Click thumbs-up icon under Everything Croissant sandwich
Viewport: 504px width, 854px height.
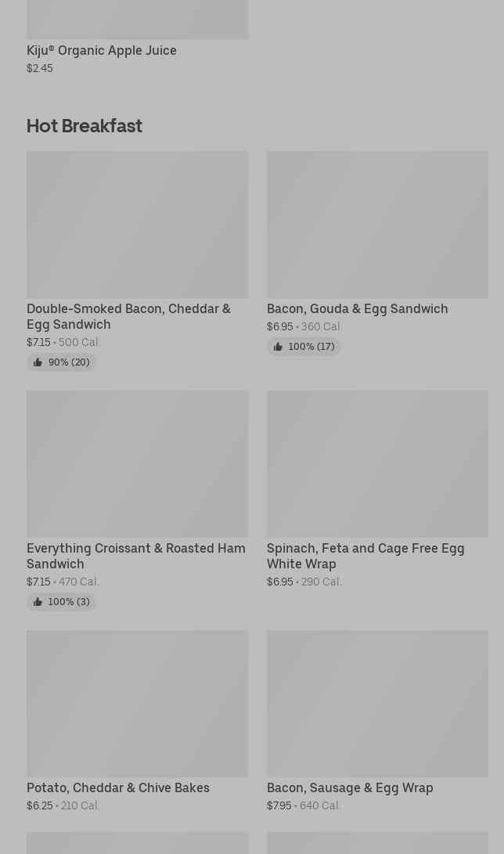click(38, 602)
